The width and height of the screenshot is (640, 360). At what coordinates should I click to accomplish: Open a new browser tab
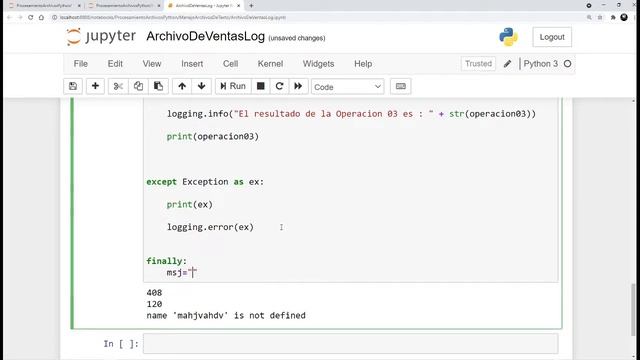[x=251, y=6]
